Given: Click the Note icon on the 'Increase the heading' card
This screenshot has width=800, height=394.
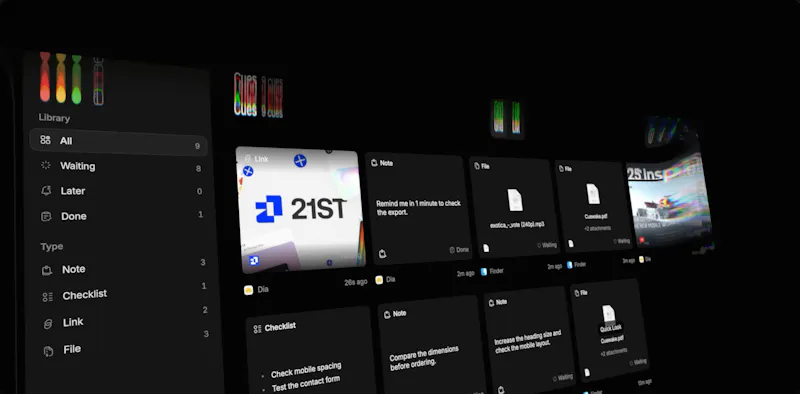Looking at the screenshot, I should point(491,303).
